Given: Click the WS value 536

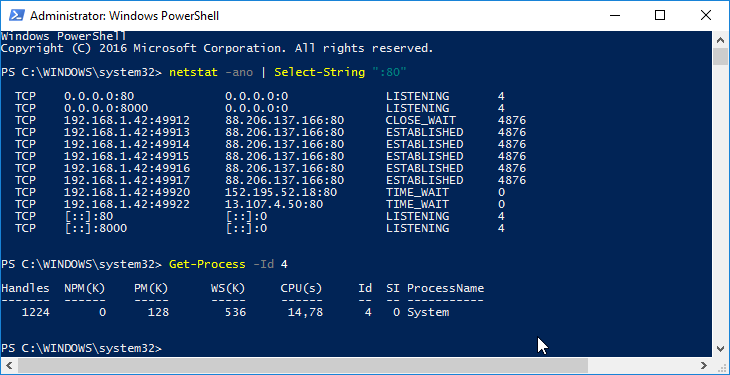Looking at the screenshot, I should point(235,312).
